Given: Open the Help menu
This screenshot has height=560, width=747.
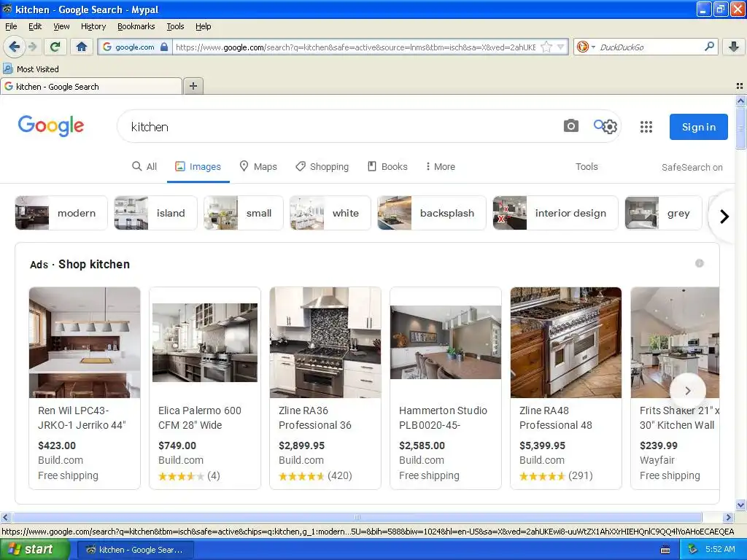Looking at the screenshot, I should 203,26.
